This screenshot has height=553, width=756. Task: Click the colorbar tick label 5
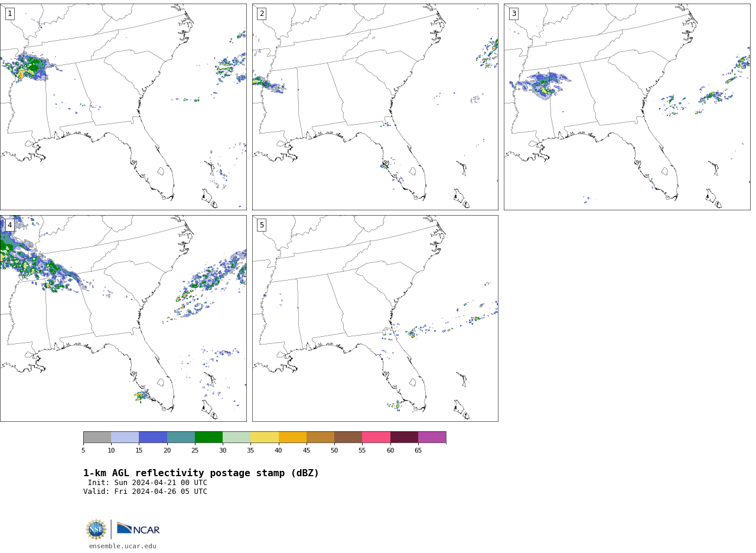[83, 451]
